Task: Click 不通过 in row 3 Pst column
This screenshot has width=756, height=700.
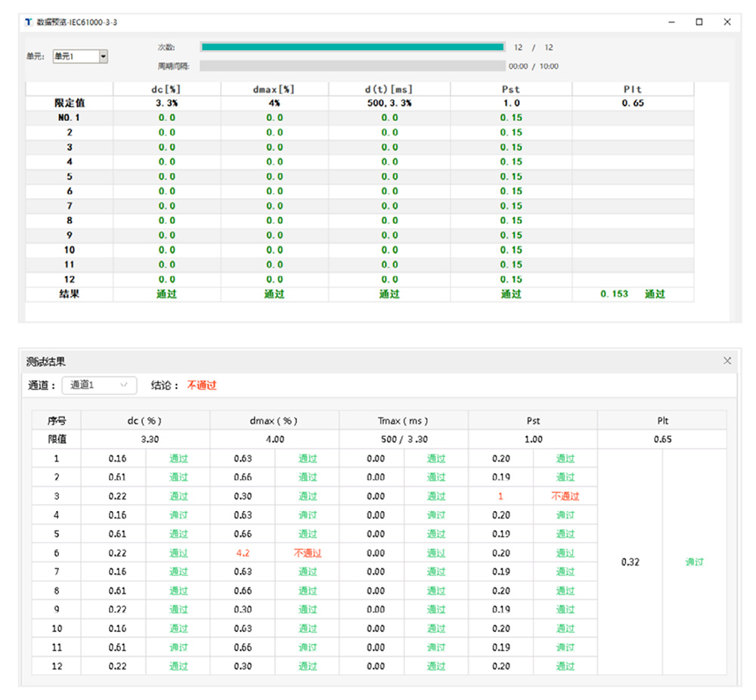Action: 565,496
